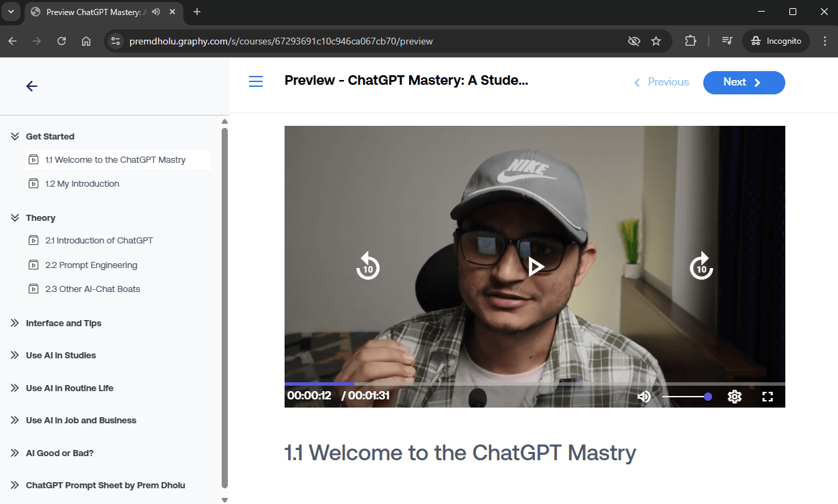
Task: Play the welcome video
Action: pyautogui.click(x=536, y=266)
